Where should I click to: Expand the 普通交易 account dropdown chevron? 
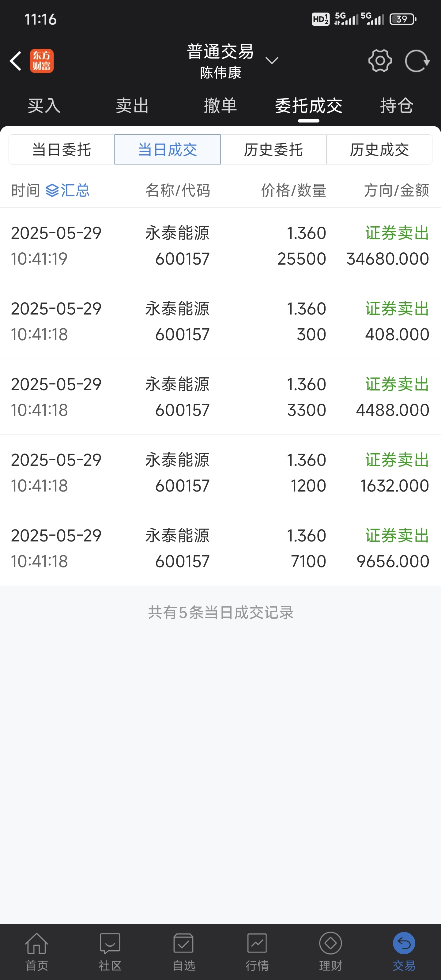[x=272, y=61]
